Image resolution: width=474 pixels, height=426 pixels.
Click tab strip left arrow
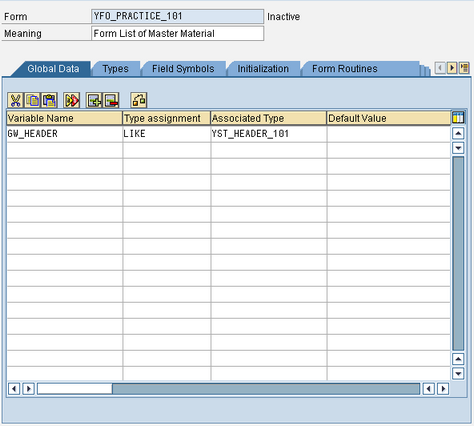coord(440,68)
